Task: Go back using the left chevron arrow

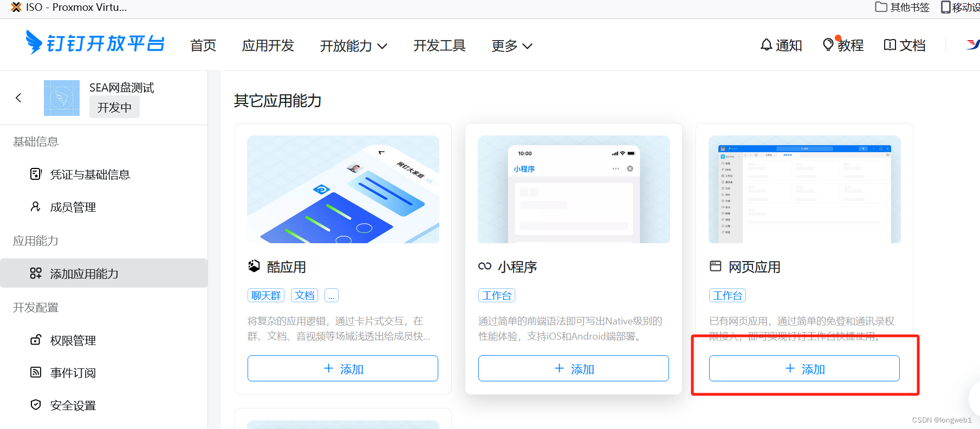Action: point(18,97)
